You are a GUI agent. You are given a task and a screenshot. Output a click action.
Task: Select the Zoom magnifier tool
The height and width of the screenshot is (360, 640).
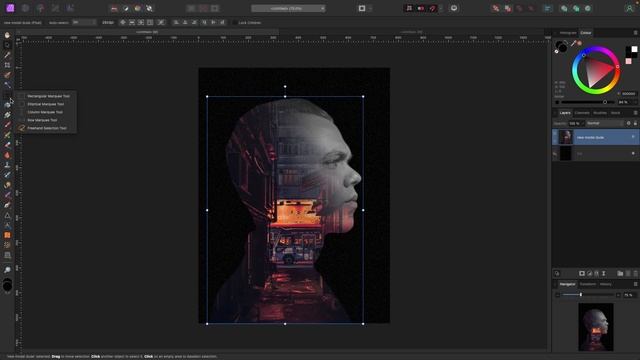7,270
